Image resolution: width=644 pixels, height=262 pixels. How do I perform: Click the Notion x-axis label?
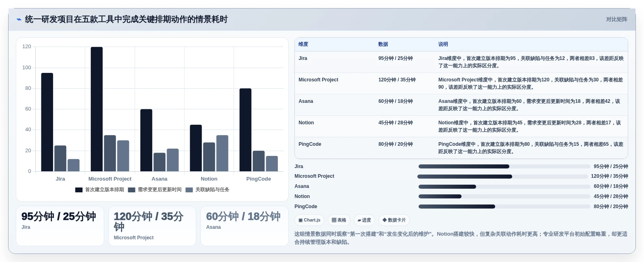(x=209, y=179)
